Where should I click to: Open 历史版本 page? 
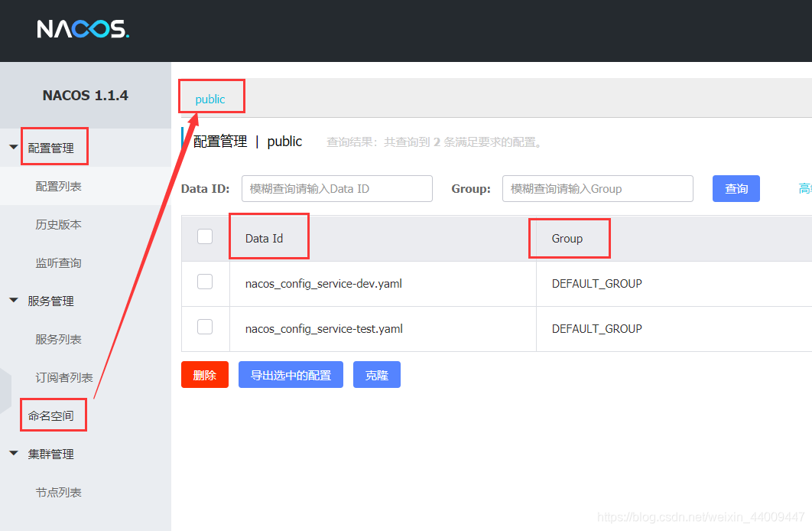[59, 225]
